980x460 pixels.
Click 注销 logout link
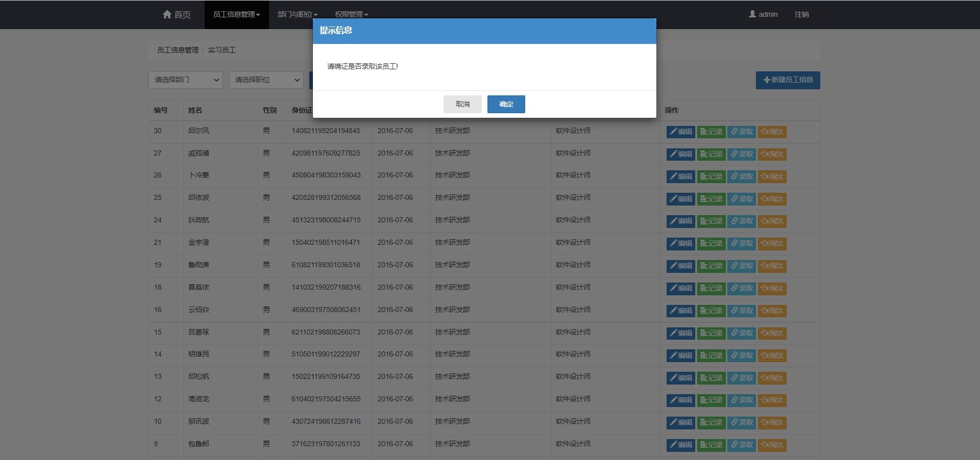pos(801,14)
